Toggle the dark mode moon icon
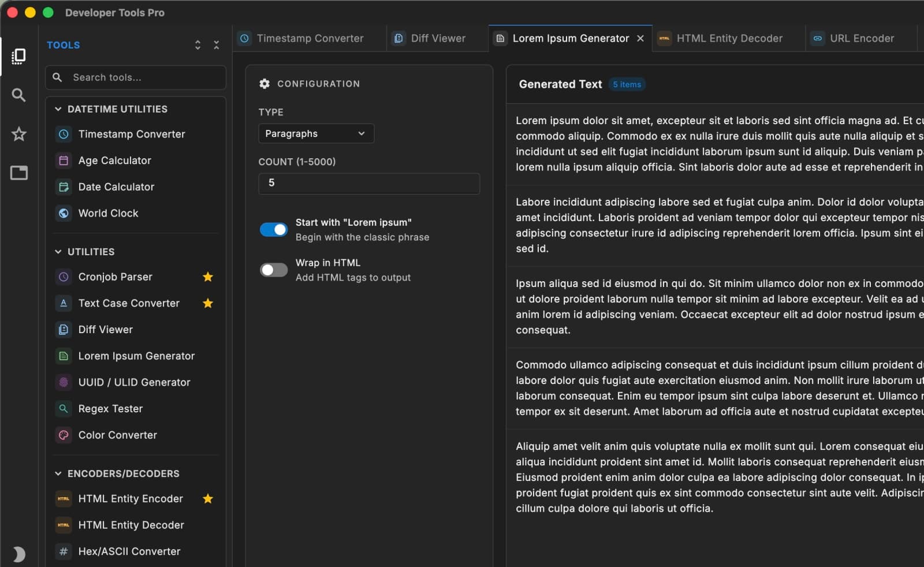Image resolution: width=924 pixels, height=567 pixels. (x=18, y=554)
